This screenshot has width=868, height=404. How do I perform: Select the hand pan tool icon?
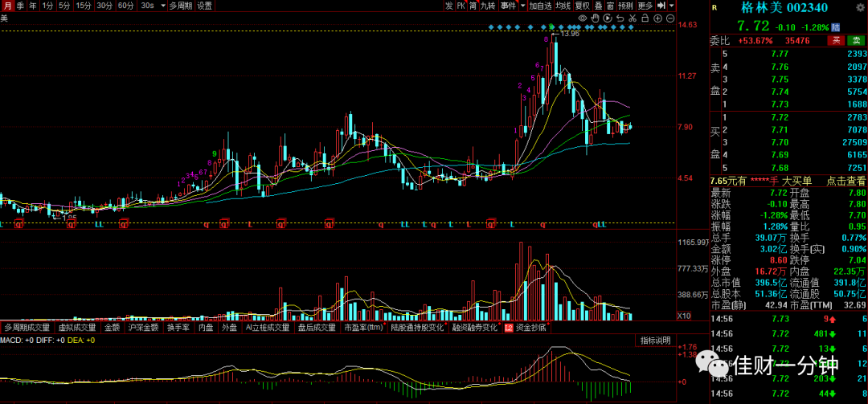point(595,18)
